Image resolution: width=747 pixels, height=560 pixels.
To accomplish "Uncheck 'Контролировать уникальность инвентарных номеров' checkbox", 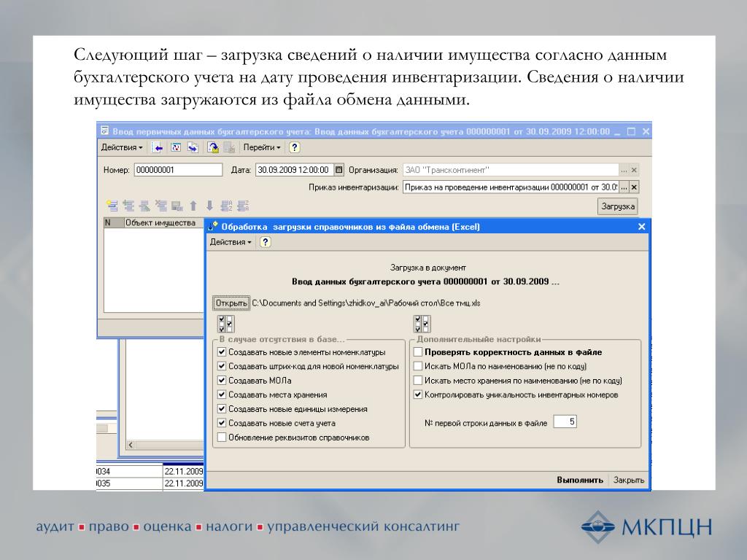I will click(x=418, y=394).
